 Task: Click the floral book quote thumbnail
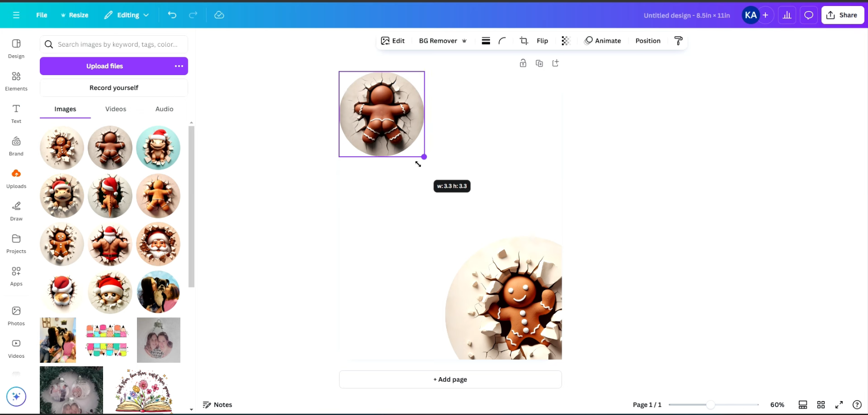tap(143, 391)
